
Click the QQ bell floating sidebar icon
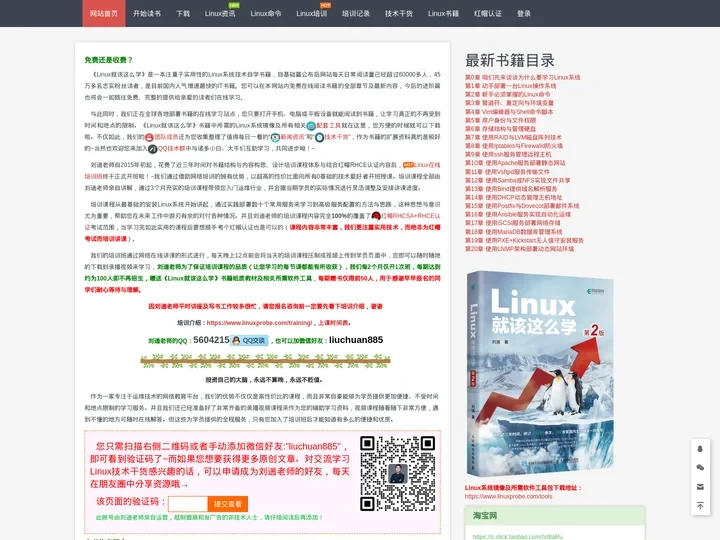click(x=700, y=449)
